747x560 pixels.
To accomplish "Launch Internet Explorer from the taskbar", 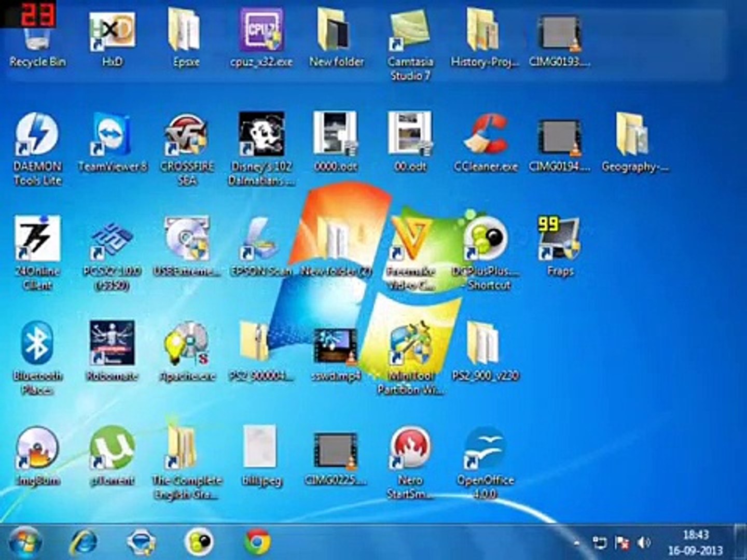I will [84, 542].
